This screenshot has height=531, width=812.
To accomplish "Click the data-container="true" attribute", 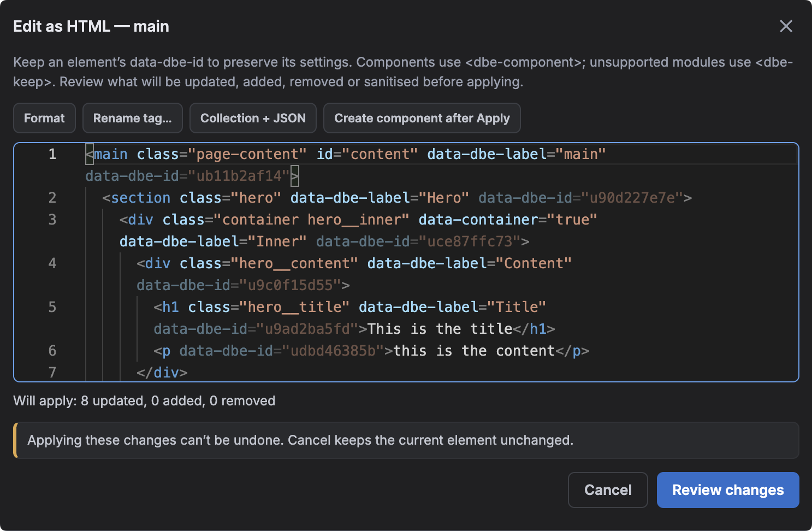I will click(508, 220).
